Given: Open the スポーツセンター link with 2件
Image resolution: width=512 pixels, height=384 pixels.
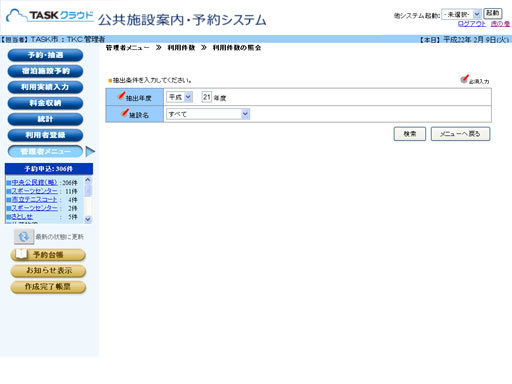Looking at the screenshot, I should pos(34,208).
